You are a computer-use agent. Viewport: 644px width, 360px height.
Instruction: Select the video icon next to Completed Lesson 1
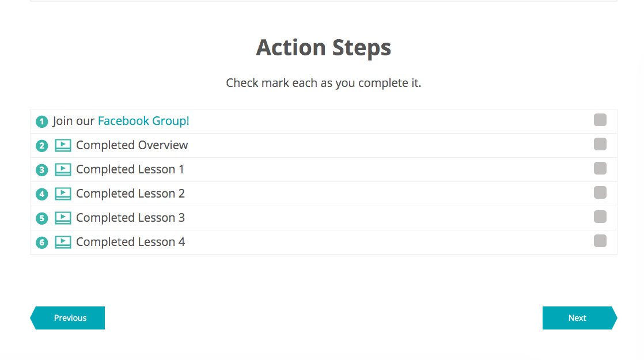tap(62, 169)
